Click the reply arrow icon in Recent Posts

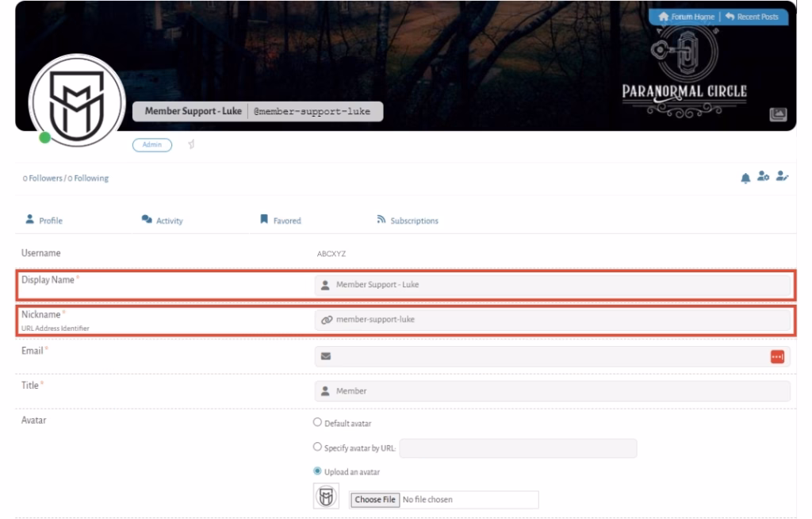click(x=730, y=17)
